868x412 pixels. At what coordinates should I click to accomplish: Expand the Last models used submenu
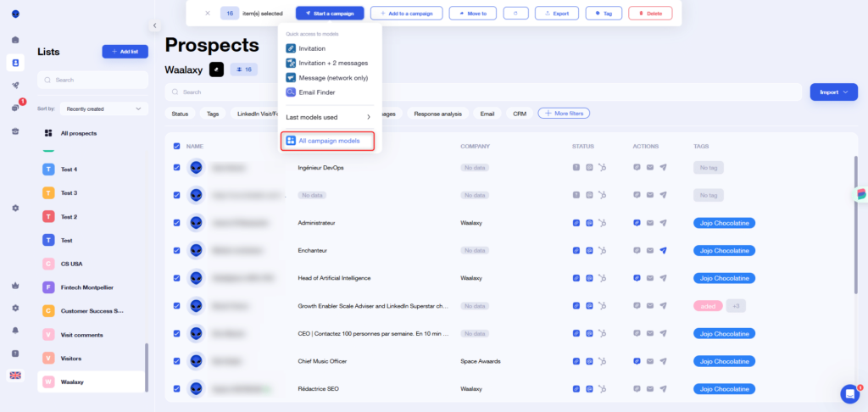(329, 117)
